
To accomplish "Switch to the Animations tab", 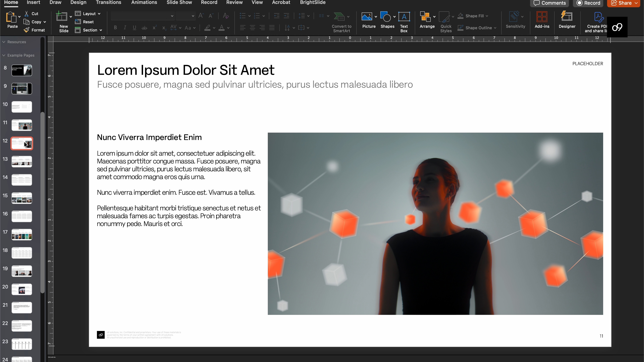I will click(144, 3).
